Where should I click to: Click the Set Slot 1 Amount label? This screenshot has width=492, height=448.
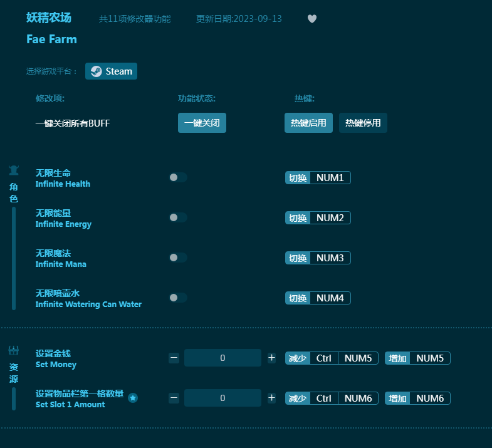click(70, 404)
